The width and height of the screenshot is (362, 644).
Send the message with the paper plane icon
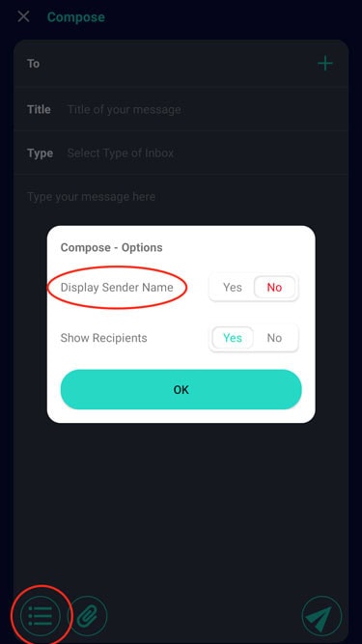[x=321, y=616]
